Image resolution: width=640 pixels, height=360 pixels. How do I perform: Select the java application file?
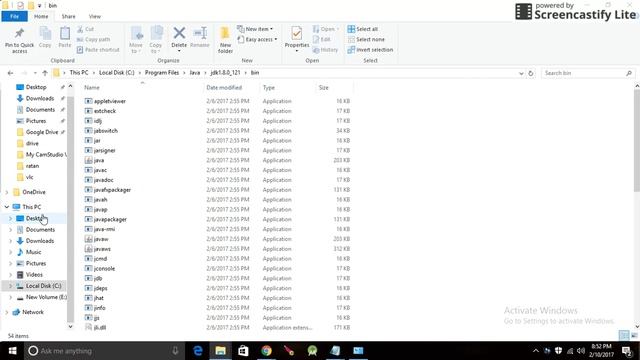point(94,160)
